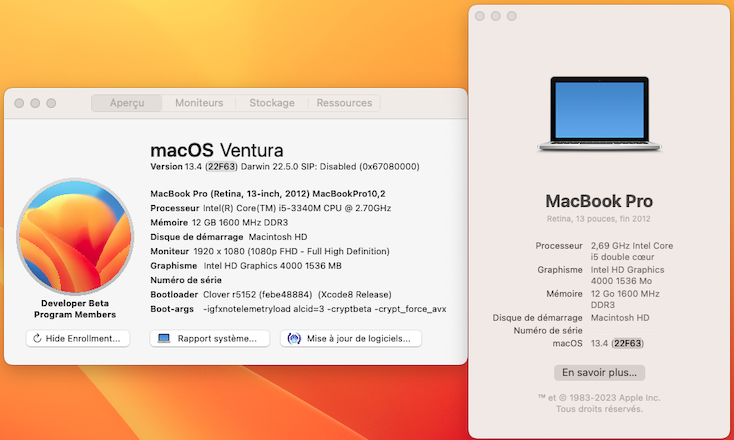The height and width of the screenshot is (440, 734).
Task: Close the macOS Ventura overview window
Action: (x=19, y=103)
